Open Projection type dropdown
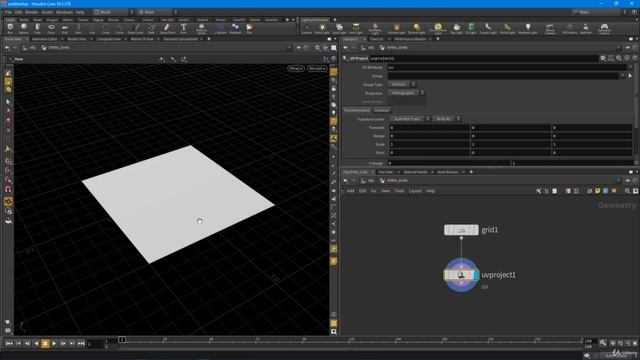640x360 pixels. click(x=406, y=93)
